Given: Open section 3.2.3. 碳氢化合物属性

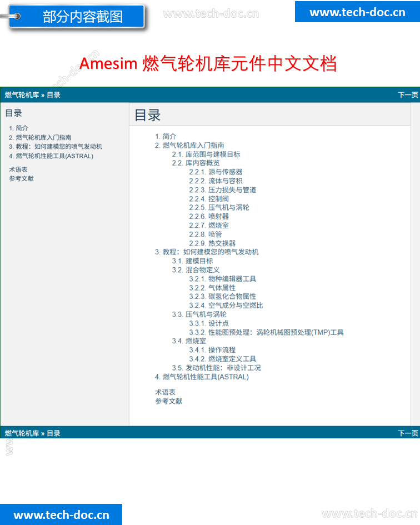Looking at the screenshot, I should [x=222, y=297].
